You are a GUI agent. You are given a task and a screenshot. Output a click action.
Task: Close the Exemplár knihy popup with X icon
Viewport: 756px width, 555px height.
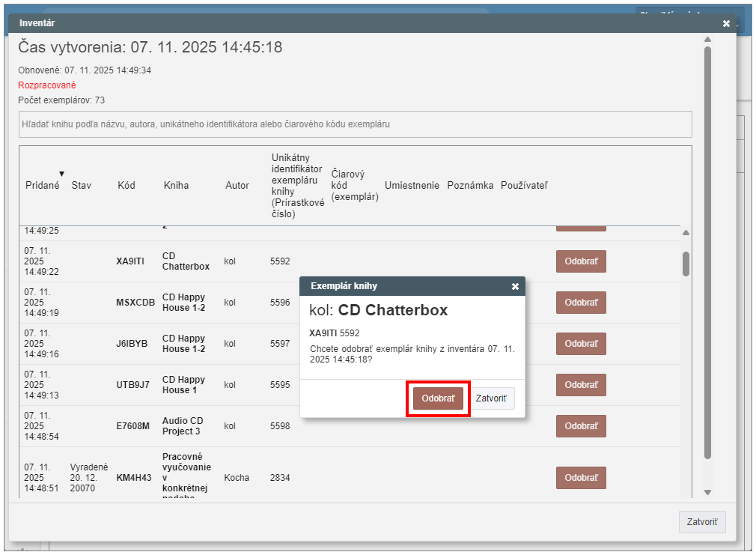point(515,286)
